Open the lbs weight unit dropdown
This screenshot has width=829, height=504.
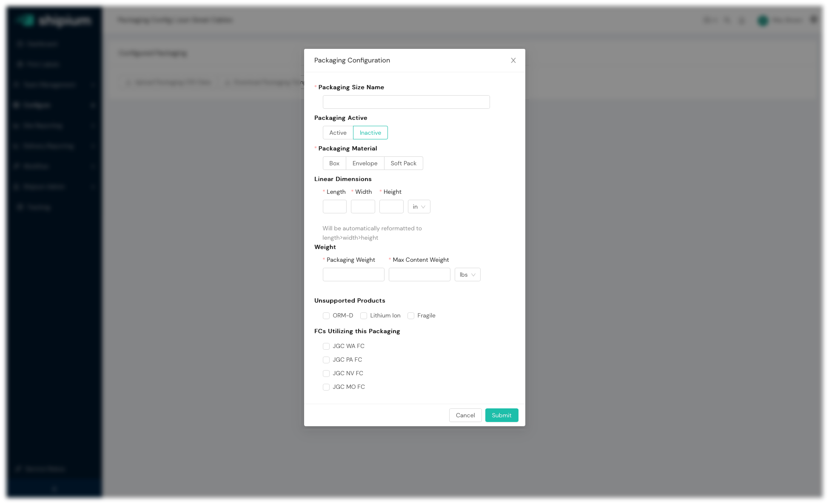pyautogui.click(x=467, y=275)
